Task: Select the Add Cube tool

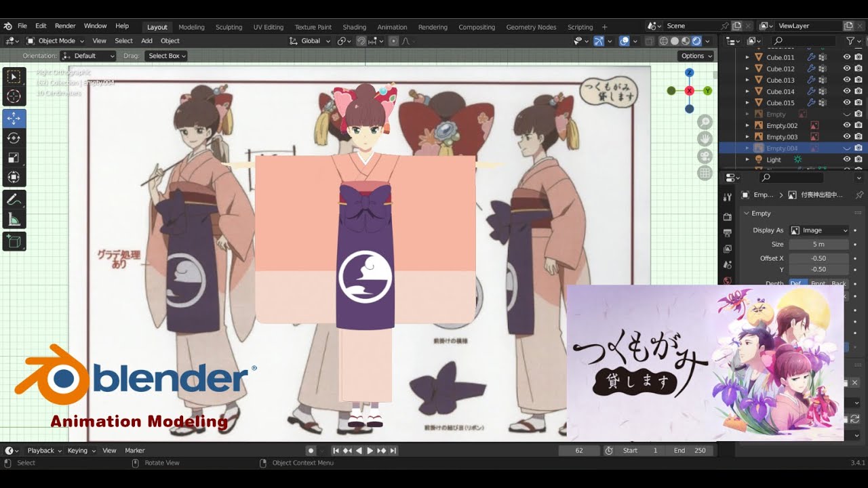Action: pos(14,241)
